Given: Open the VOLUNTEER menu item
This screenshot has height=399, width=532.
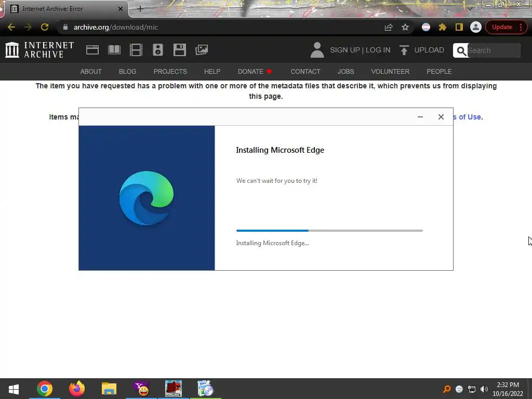Looking at the screenshot, I should point(390,72).
